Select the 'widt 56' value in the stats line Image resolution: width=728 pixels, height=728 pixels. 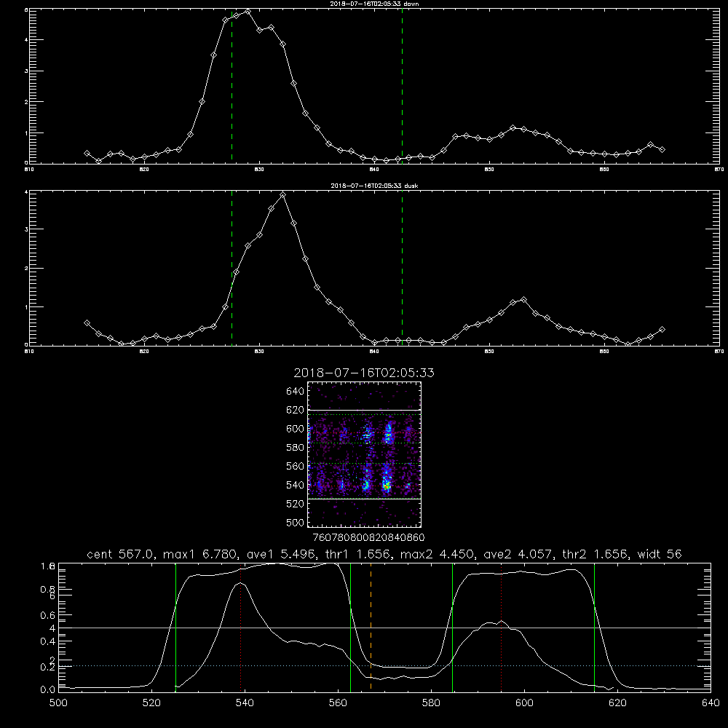coord(660,554)
